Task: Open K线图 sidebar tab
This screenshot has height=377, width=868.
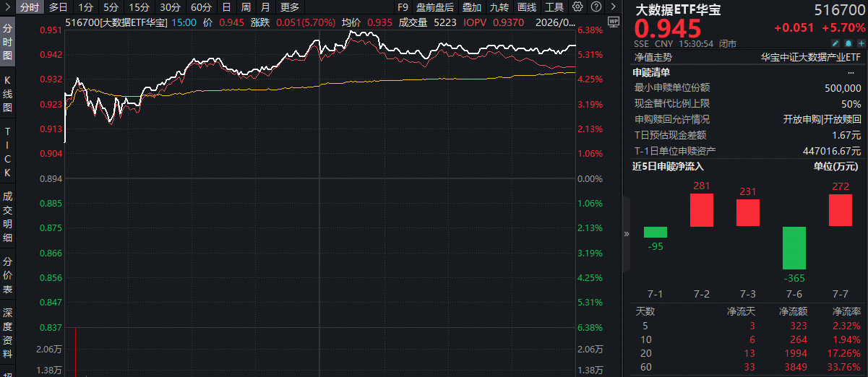Action: pos(7,94)
